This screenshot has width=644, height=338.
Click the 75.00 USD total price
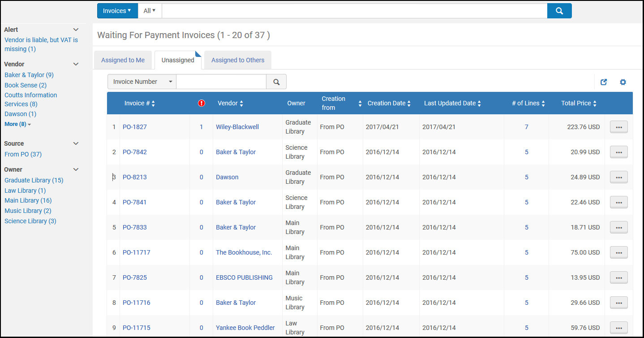point(585,252)
